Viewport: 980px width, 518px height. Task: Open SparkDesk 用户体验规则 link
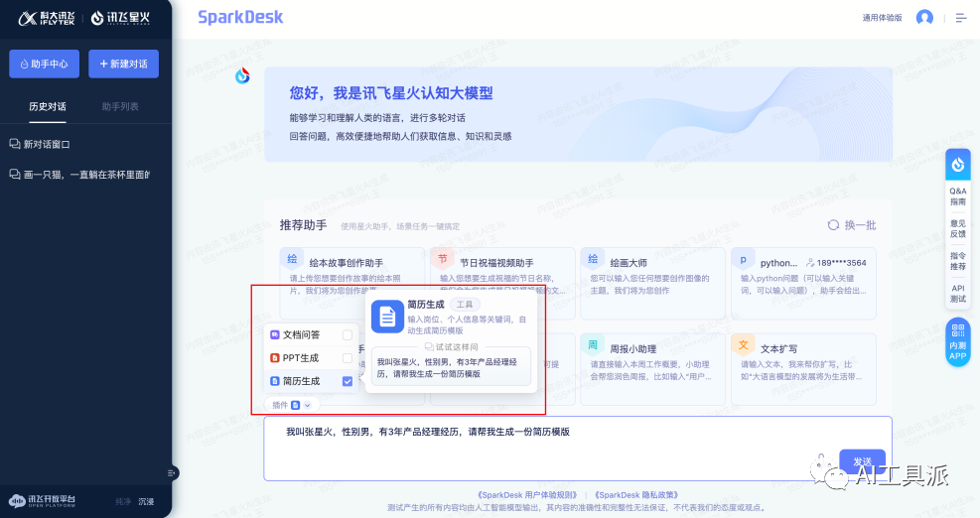pos(526,495)
